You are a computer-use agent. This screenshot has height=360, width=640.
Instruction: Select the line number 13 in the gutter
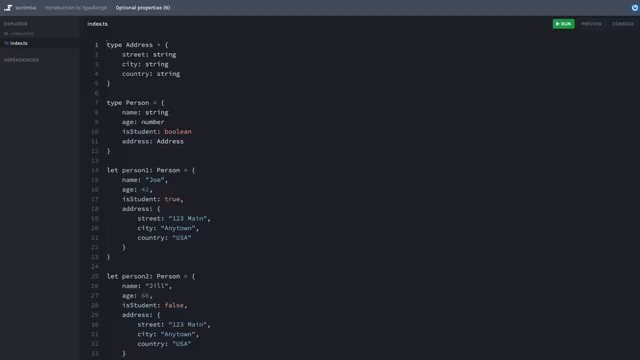point(95,160)
